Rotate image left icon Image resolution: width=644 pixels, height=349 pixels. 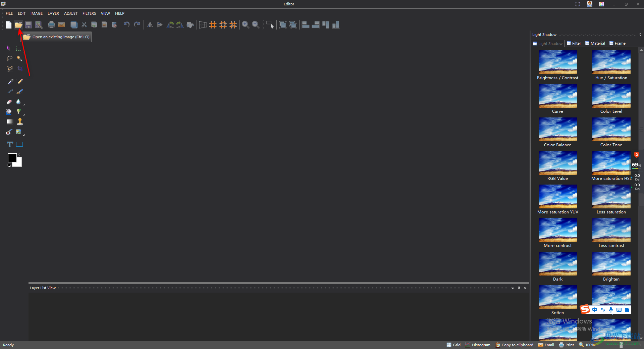[170, 25]
